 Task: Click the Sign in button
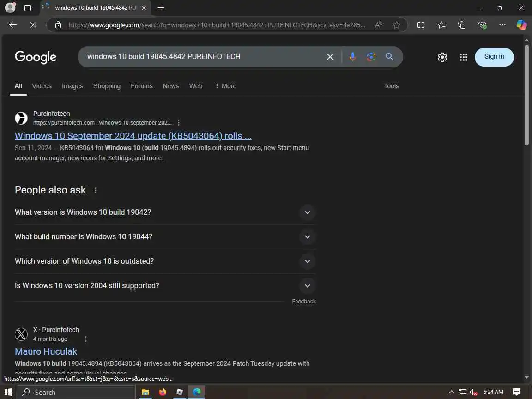494,57
